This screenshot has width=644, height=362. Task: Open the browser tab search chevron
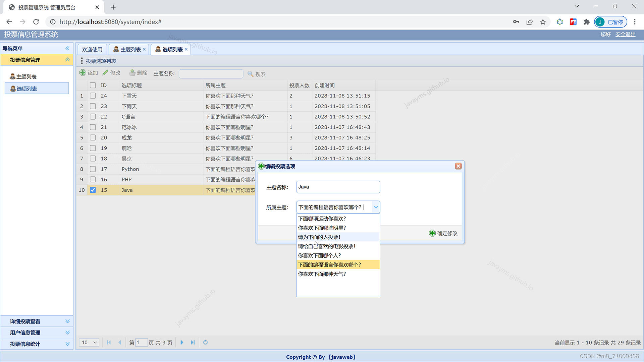577,6
